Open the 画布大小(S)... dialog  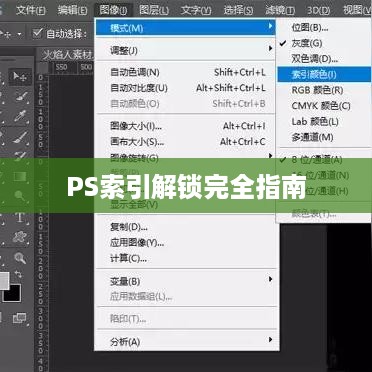(x=185, y=142)
